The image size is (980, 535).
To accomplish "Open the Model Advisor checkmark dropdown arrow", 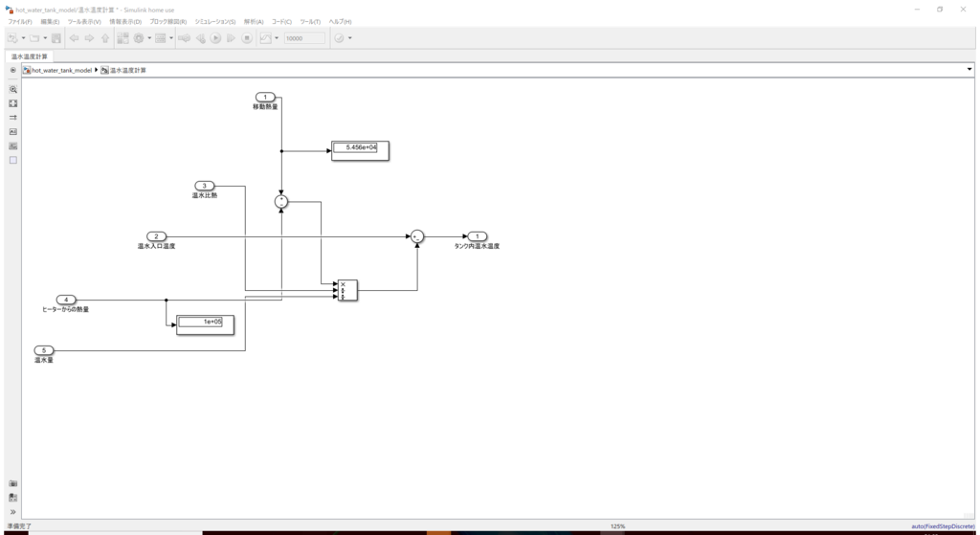I will [349, 38].
